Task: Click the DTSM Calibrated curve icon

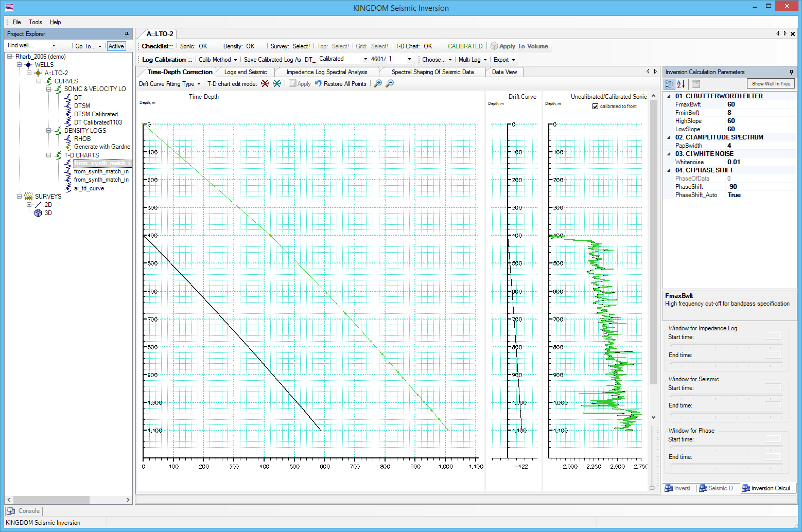Action: 68,114
